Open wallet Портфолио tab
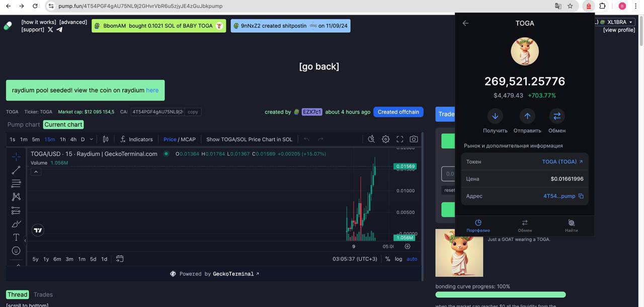This screenshot has width=644, height=307. click(478, 225)
